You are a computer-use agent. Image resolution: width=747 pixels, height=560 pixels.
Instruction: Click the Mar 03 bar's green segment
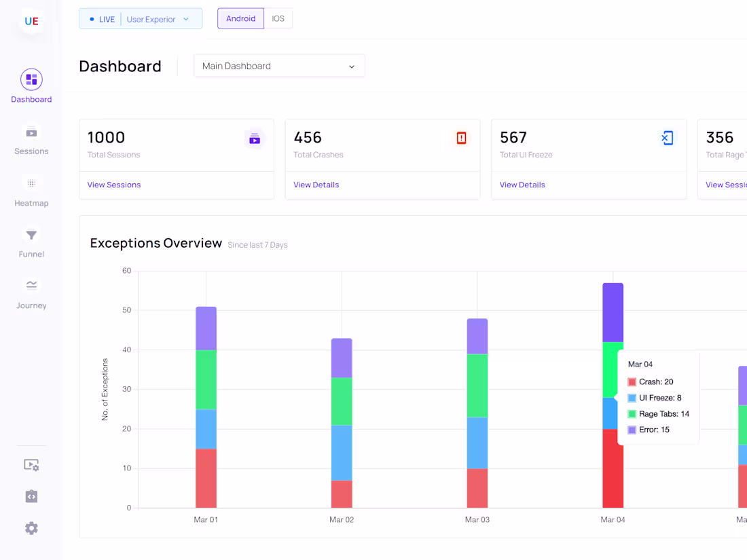[477, 385]
